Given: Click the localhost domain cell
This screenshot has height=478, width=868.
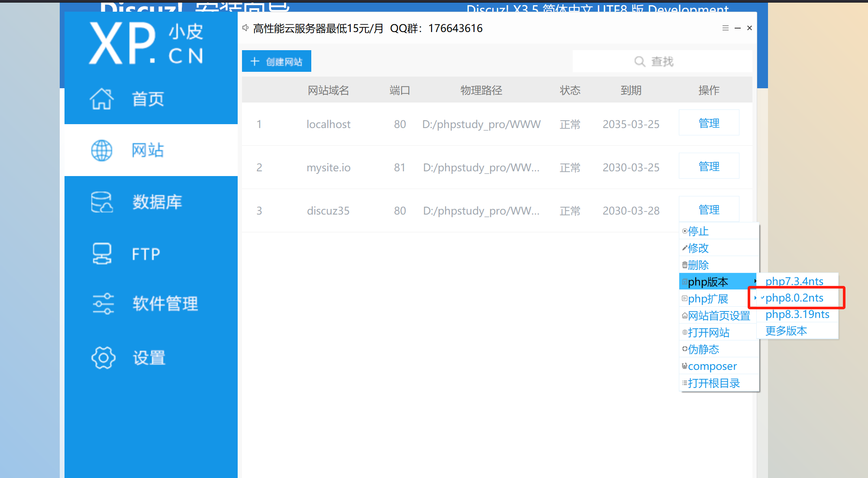Looking at the screenshot, I should pos(329,125).
